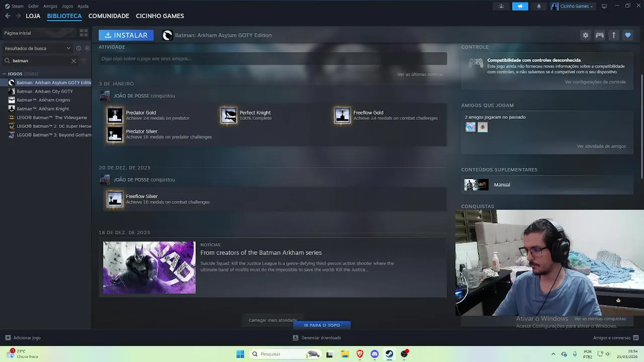Click the Predator Silver achievement icon
644x362 pixels.
(x=115, y=134)
